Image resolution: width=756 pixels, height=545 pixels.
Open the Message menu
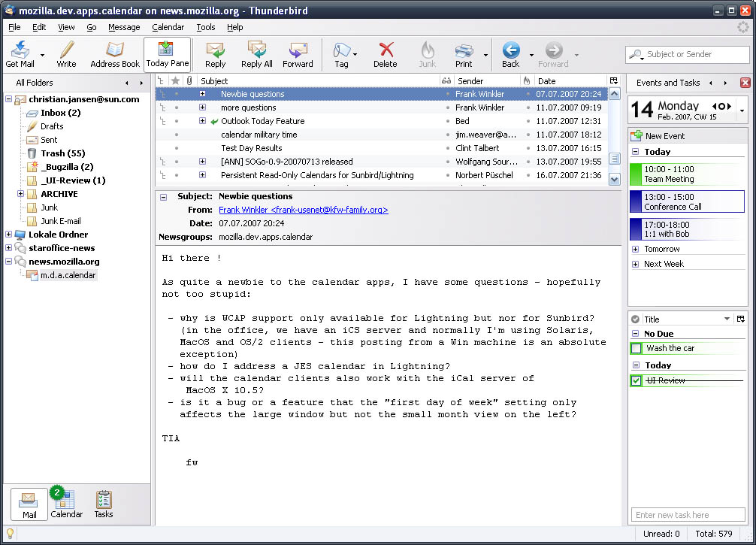coord(124,27)
